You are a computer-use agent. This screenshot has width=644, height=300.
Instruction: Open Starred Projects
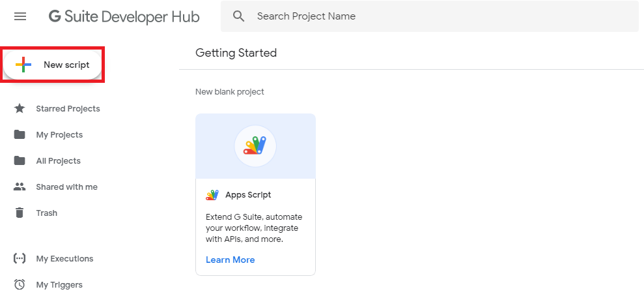[68, 109]
